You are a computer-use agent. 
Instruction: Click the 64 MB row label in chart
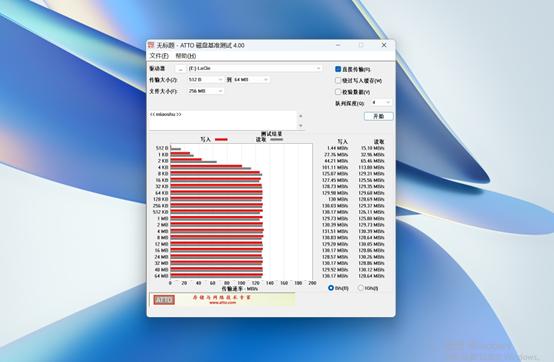click(161, 276)
